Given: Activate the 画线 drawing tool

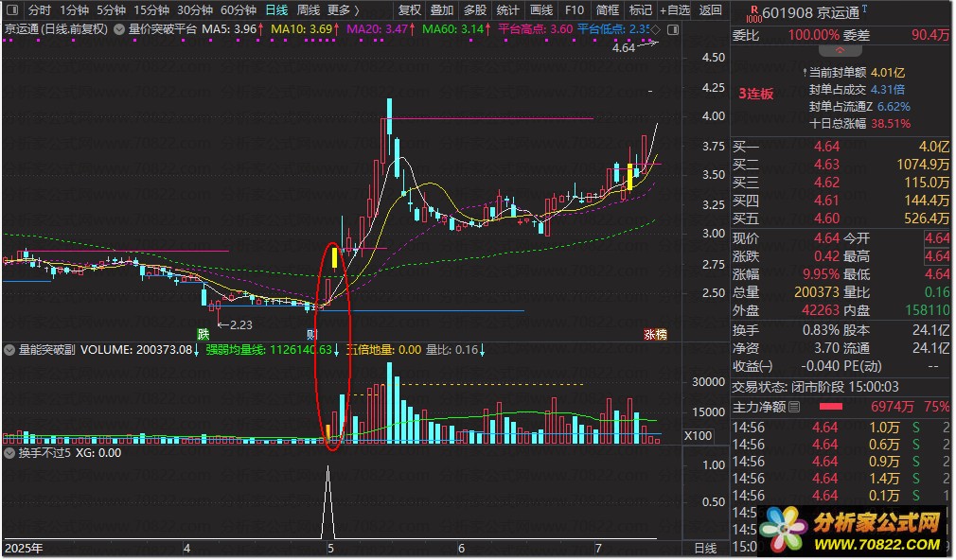Looking at the screenshot, I should pos(540,9).
